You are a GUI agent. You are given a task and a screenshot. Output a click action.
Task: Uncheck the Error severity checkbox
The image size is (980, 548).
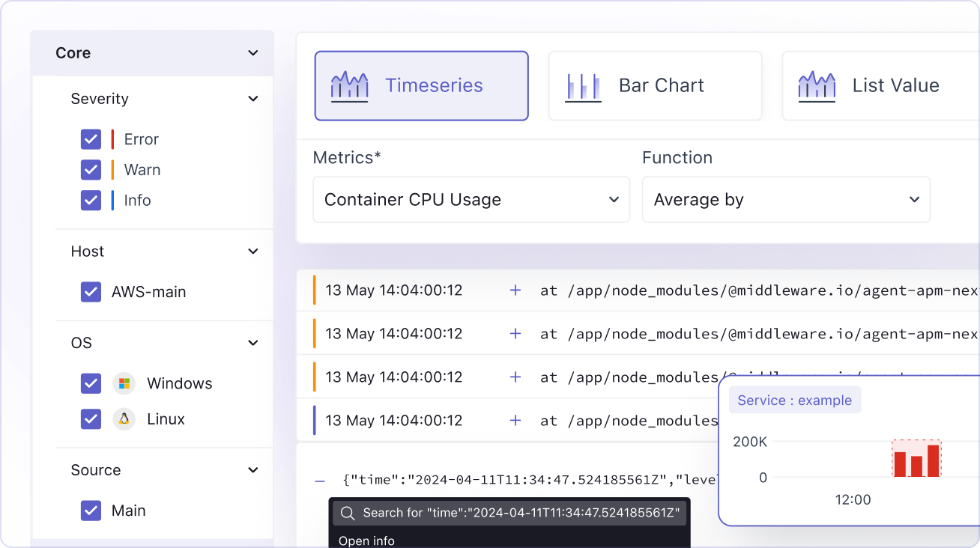click(x=91, y=139)
